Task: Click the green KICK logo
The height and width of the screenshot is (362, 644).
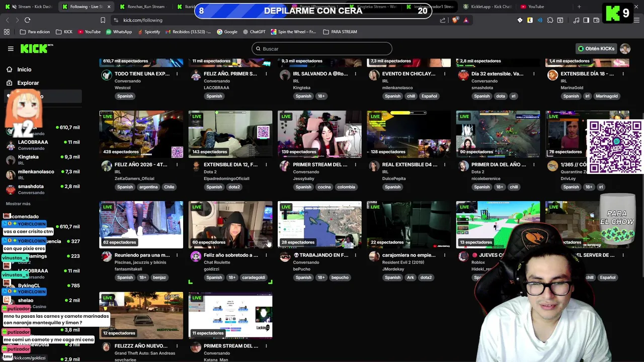Action: (x=35, y=48)
